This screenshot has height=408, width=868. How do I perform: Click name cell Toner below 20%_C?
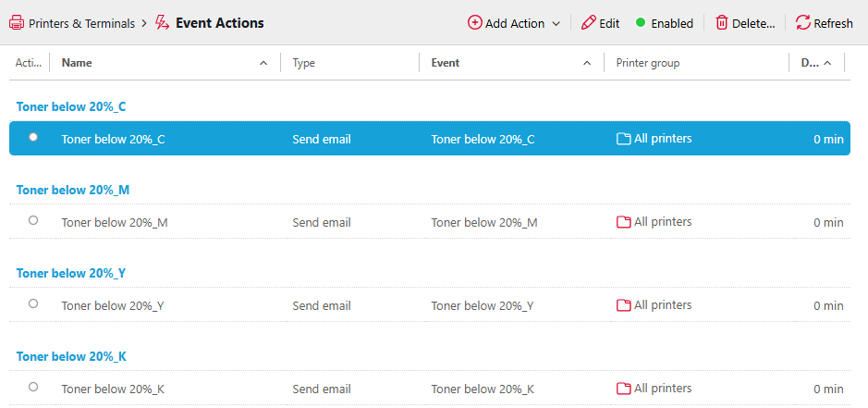click(113, 139)
